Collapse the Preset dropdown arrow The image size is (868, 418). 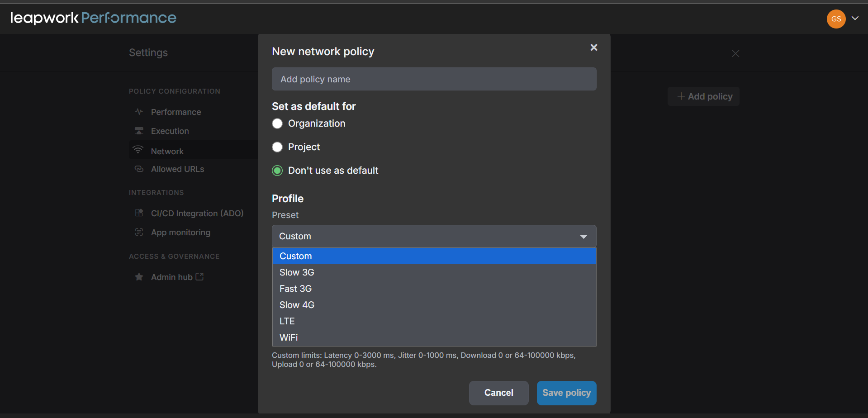click(583, 237)
